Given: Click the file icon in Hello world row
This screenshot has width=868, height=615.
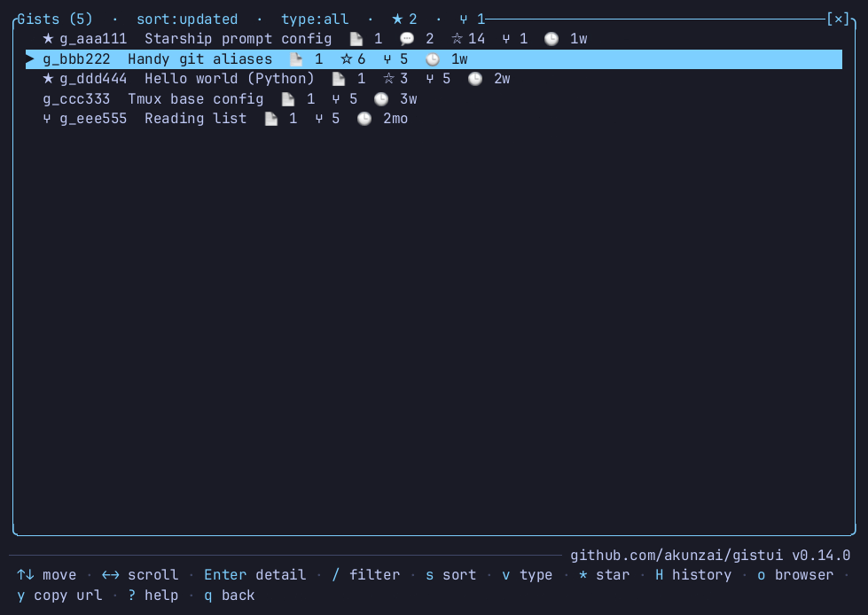Looking at the screenshot, I should (339, 79).
